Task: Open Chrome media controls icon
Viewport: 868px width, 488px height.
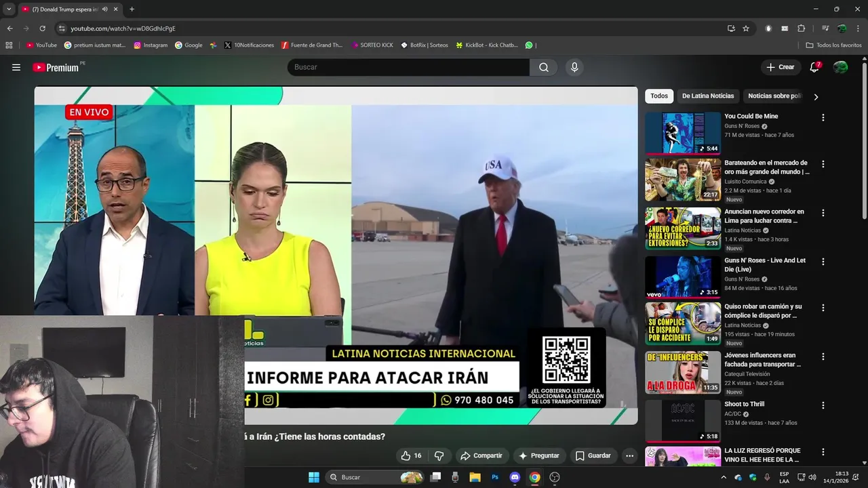Action: [825, 28]
